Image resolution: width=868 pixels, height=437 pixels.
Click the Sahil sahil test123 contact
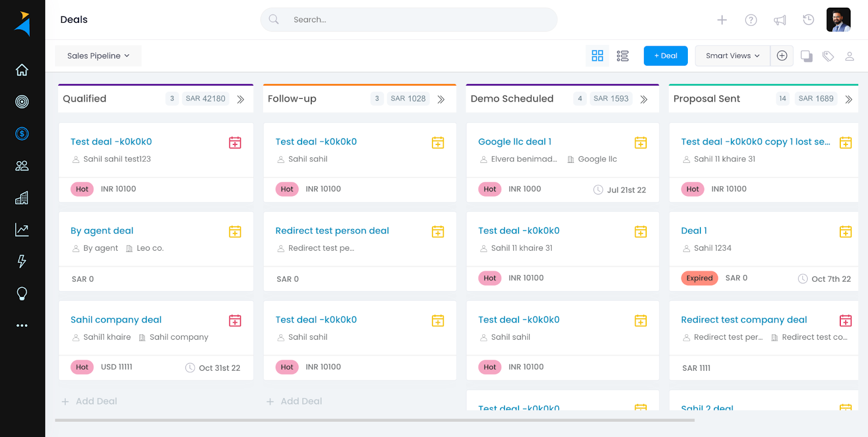point(117,159)
